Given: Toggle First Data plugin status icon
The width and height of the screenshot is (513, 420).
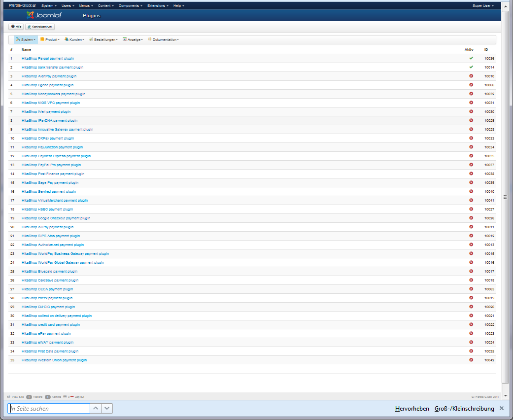Looking at the screenshot, I should coord(471,351).
